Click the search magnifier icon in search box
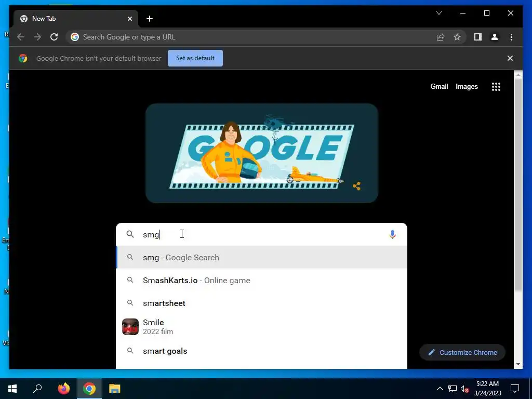532x399 pixels. (x=130, y=234)
